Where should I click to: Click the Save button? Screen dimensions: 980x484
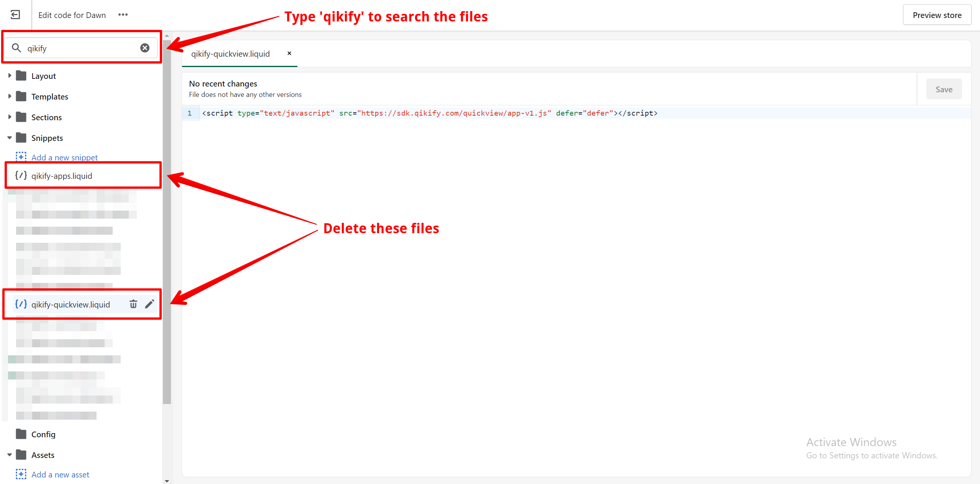click(x=944, y=89)
